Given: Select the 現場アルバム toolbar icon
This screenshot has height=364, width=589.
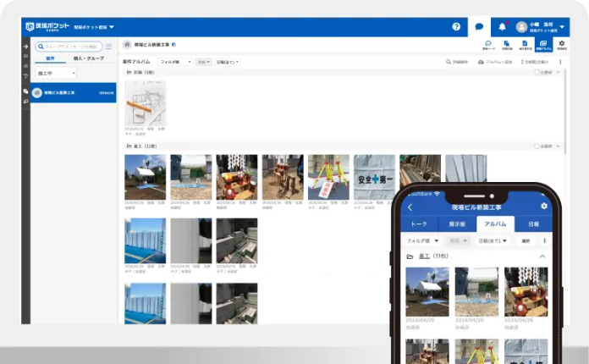Looking at the screenshot, I should coord(543,45).
